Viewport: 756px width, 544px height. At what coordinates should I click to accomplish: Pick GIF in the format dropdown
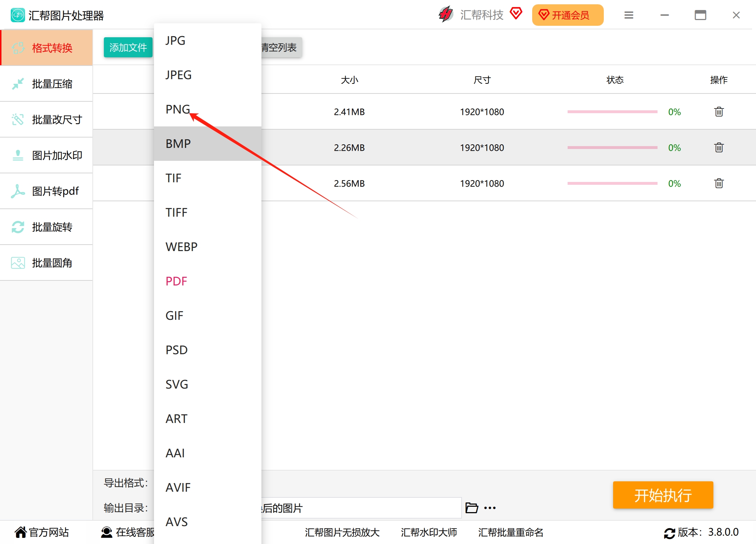click(x=208, y=316)
